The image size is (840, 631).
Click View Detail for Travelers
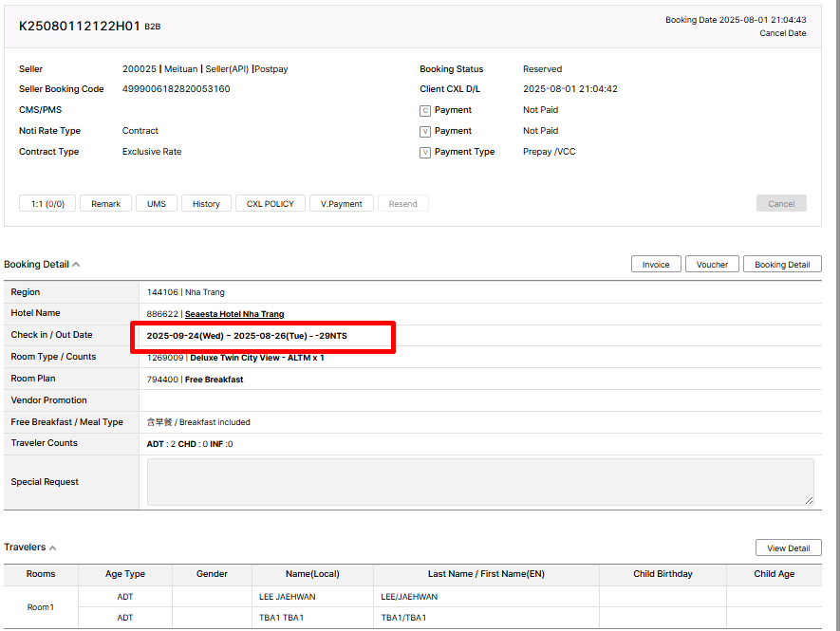[x=788, y=548]
